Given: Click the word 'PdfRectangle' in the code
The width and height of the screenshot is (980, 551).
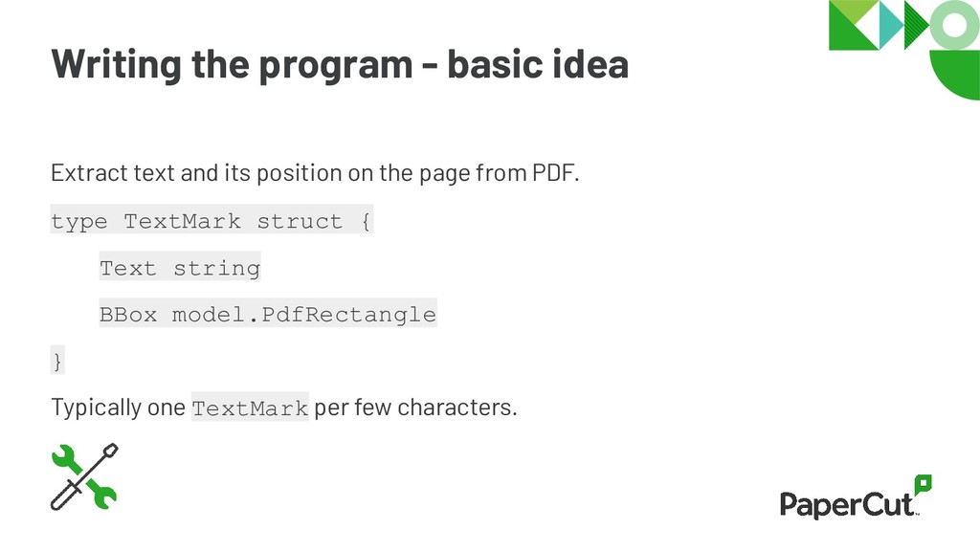Looking at the screenshot, I should [x=348, y=314].
